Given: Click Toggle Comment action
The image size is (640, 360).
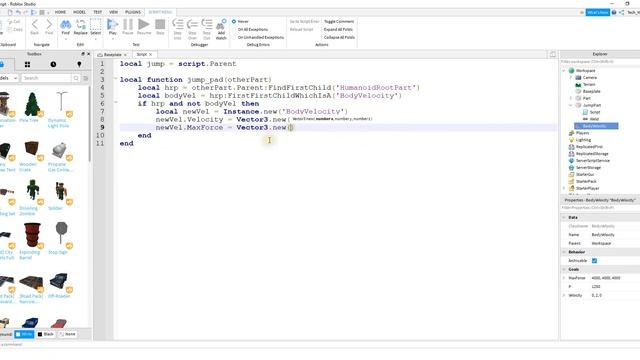Looking at the screenshot, I should (x=339, y=21).
